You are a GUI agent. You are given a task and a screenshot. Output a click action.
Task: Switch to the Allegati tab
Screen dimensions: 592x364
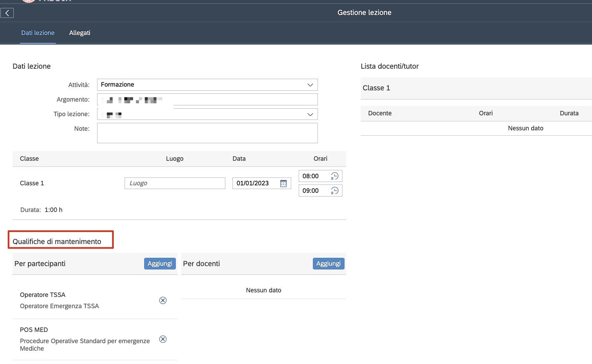(x=80, y=33)
